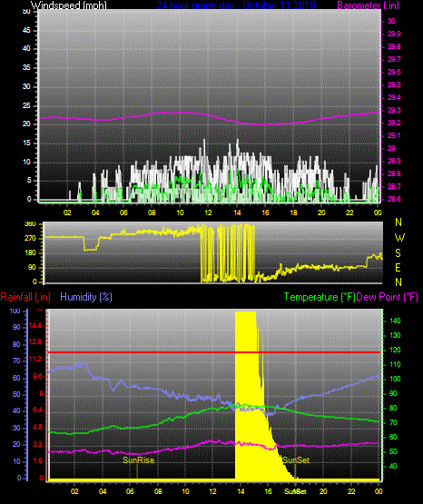This screenshot has width=423, height=504.
Task: Click the 120 temperature axis value
Action: (x=395, y=350)
